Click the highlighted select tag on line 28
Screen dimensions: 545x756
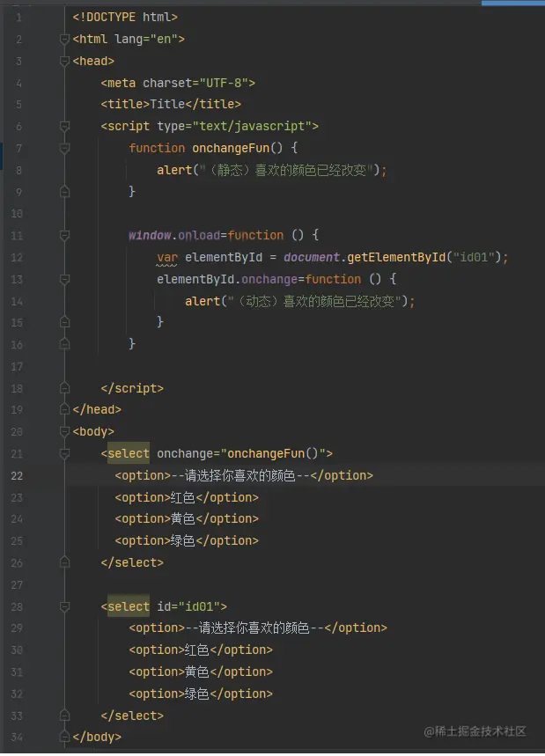(129, 606)
